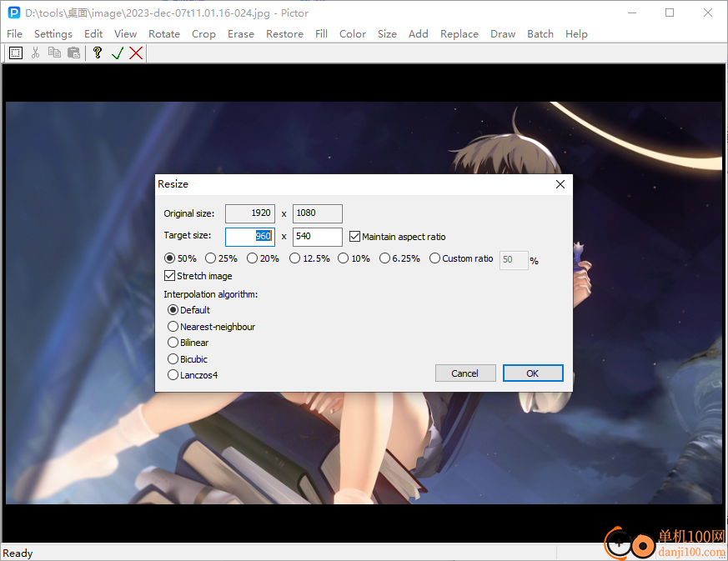Click the Original size label
This screenshot has height=561, width=728.
coord(189,213)
